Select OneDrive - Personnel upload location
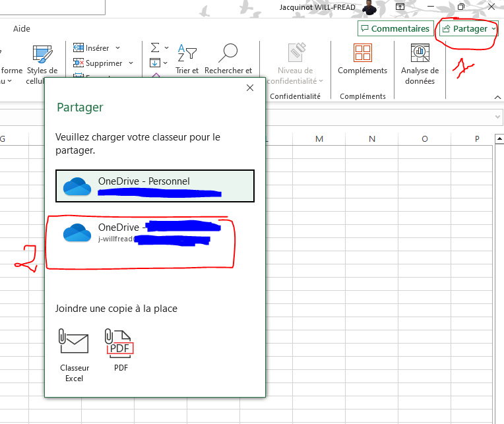The width and height of the screenshot is (504, 424). 155,186
